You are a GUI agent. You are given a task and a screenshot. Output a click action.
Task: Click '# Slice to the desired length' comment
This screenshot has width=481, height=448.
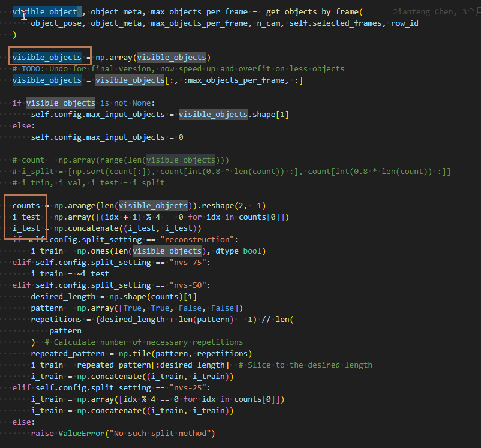305,365
